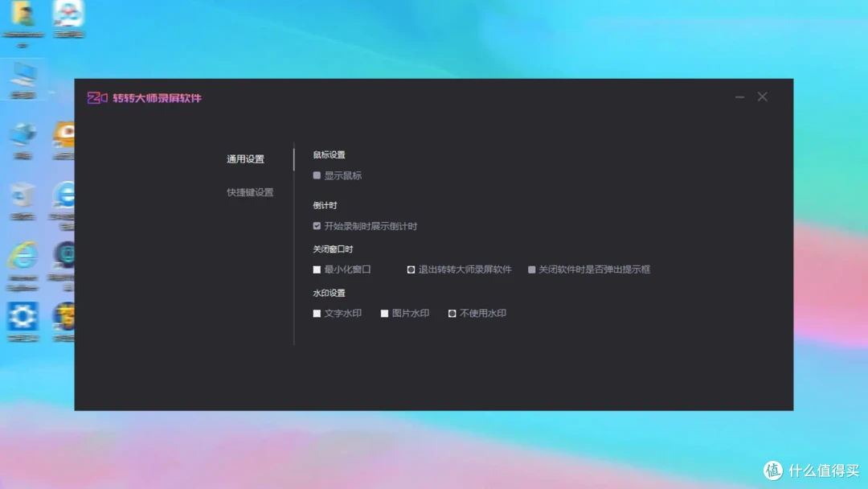The image size is (868, 489).
Task: Select 退出转转大师录屏软件 option
Action: (411, 269)
